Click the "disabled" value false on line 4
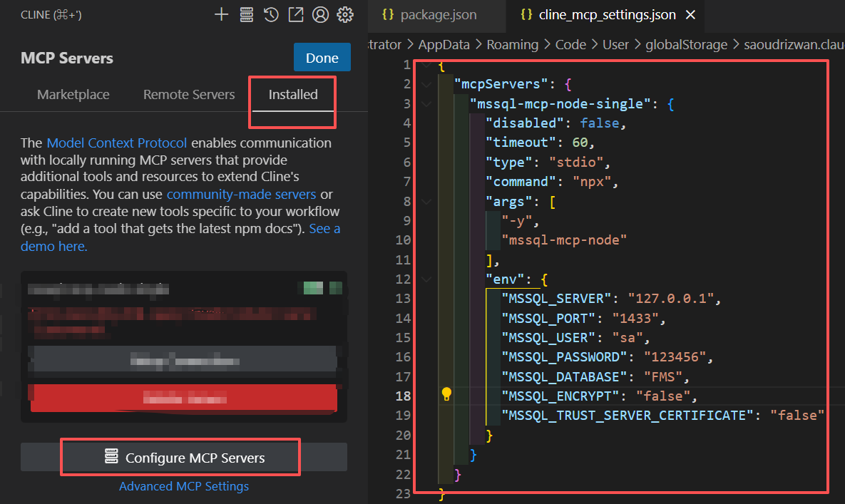845x504 pixels. (x=600, y=123)
